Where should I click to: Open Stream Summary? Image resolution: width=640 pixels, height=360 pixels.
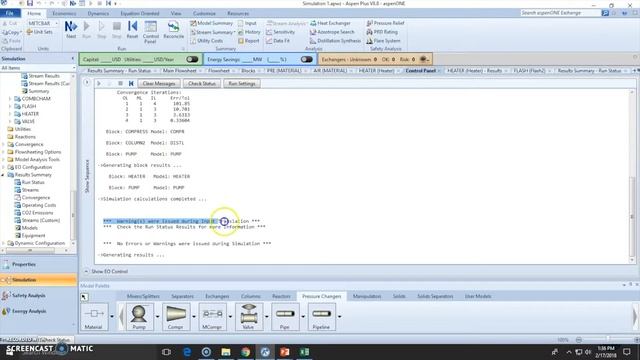click(212, 32)
